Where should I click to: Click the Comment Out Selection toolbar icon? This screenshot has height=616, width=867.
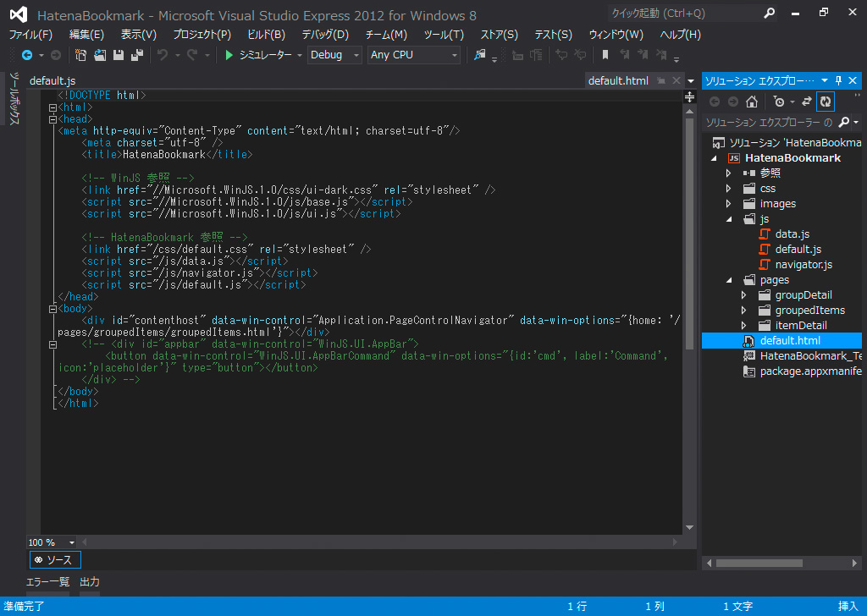click(x=562, y=55)
